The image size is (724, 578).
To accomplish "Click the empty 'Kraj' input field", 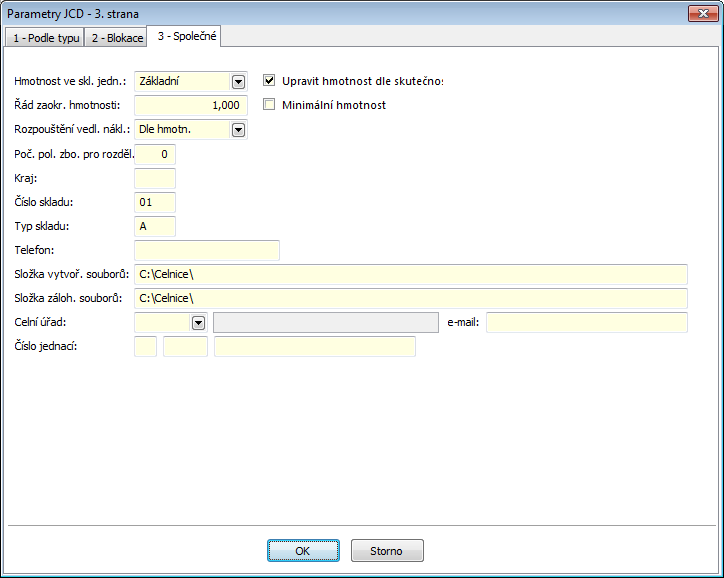I will click(155, 178).
